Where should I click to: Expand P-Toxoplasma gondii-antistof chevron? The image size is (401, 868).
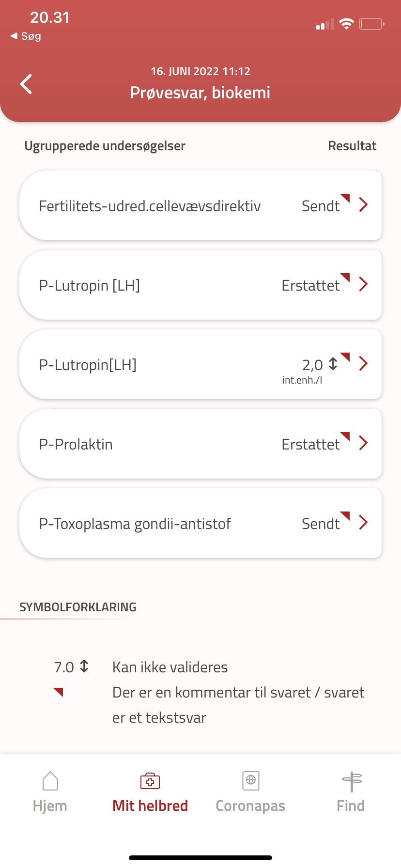click(x=364, y=523)
